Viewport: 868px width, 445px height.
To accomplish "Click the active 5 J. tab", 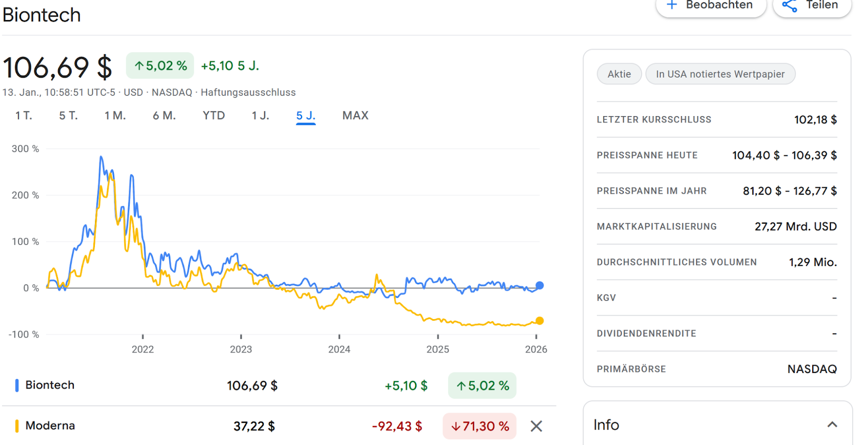I will (305, 116).
